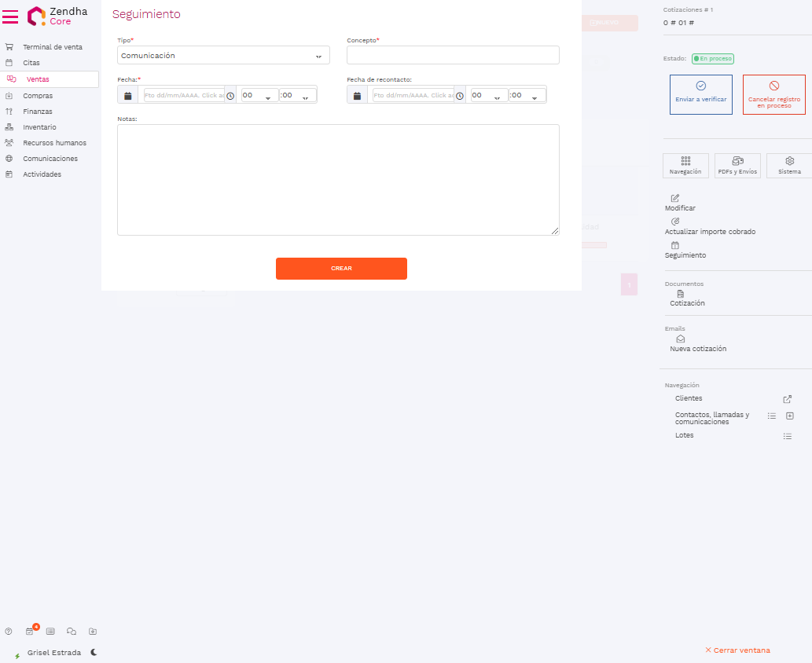
Task: Switch to the PDFs y Envíos tab
Action: click(x=737, y=166)
